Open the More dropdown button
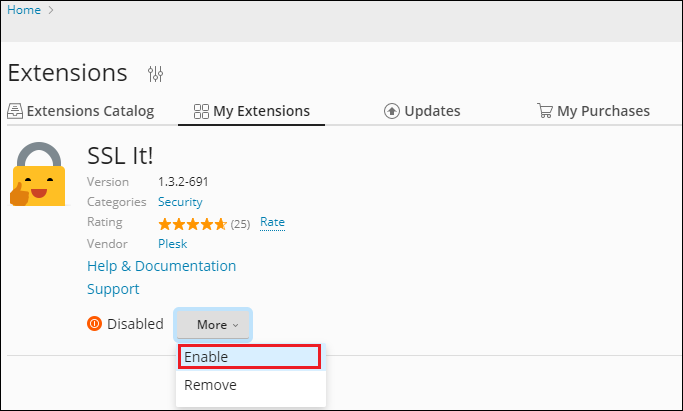 pos(213,325)
